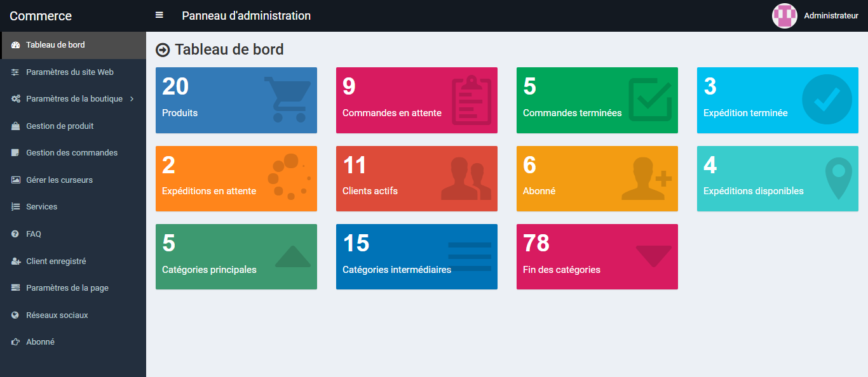Select the question mark icon beside FAQ
The height and width of the screenshot is (377, 868).
(14, 234)
